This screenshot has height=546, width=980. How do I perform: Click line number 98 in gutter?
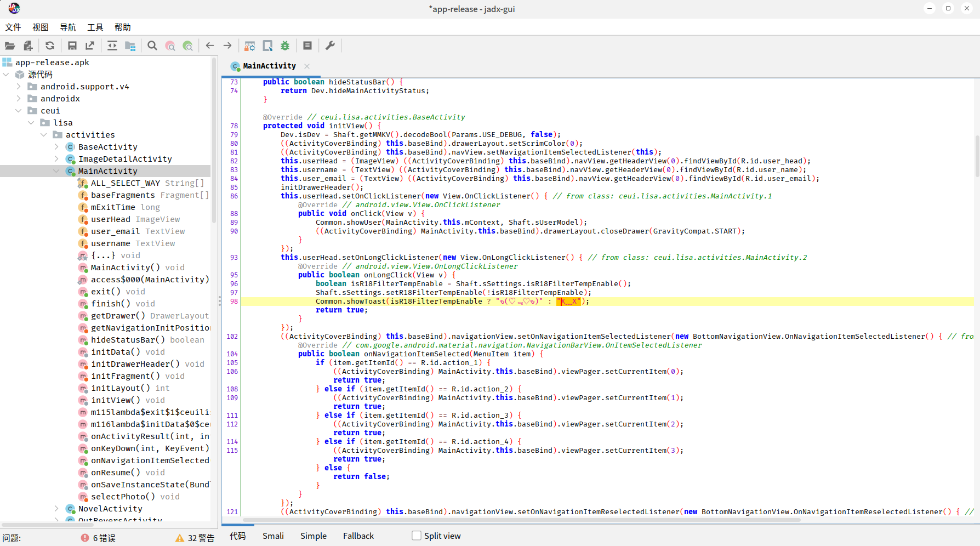(234, 302)
